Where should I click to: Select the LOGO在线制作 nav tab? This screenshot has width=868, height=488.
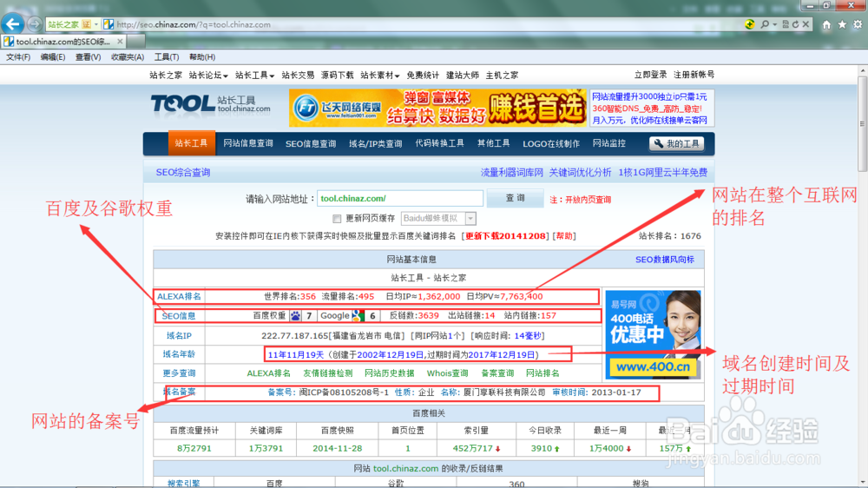point(551,143)
